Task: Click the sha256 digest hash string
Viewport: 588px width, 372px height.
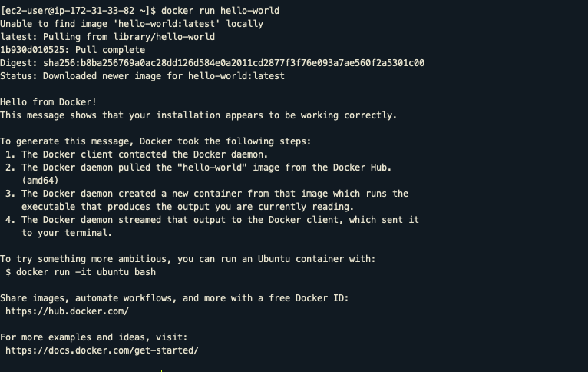Action: 233,63
